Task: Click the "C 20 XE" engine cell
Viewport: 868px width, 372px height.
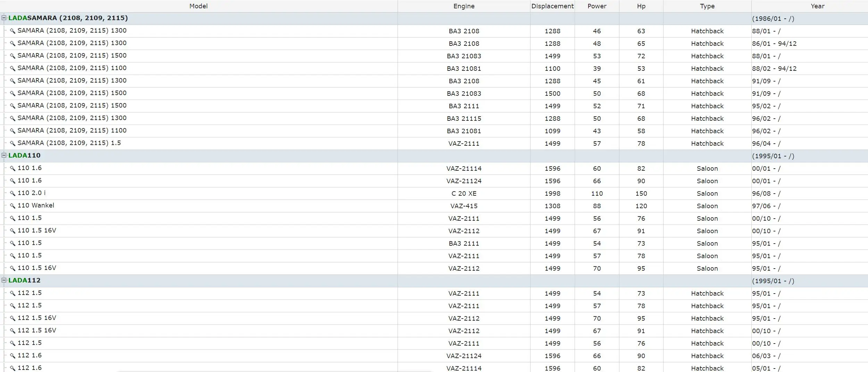Action: [464, 194]
